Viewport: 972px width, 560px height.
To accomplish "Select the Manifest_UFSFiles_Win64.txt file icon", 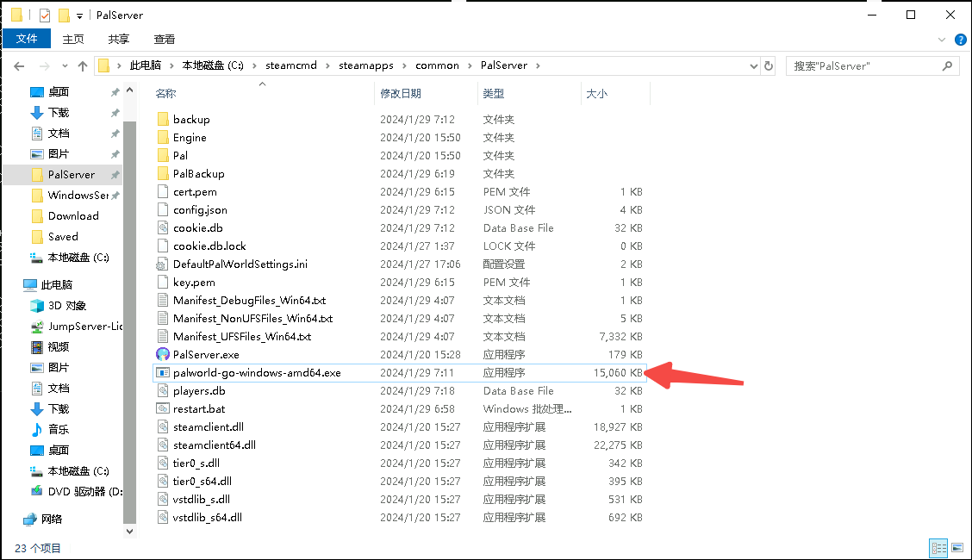I will tap(162, 336).
